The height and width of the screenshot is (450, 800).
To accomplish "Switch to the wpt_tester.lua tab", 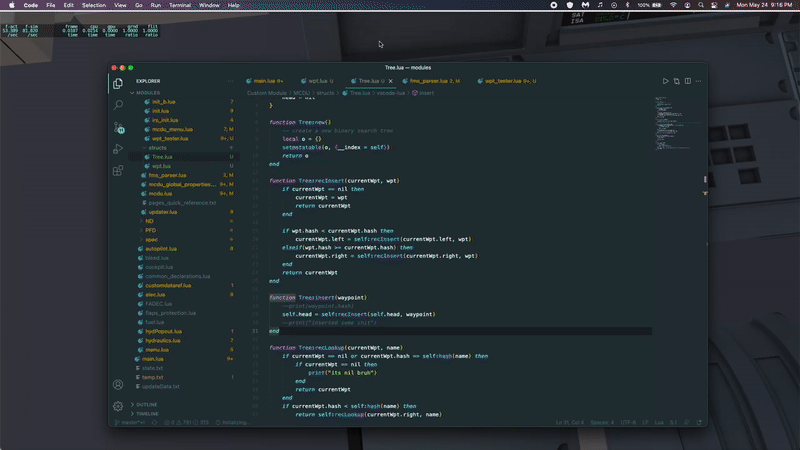I will click(x=507, y=81).
